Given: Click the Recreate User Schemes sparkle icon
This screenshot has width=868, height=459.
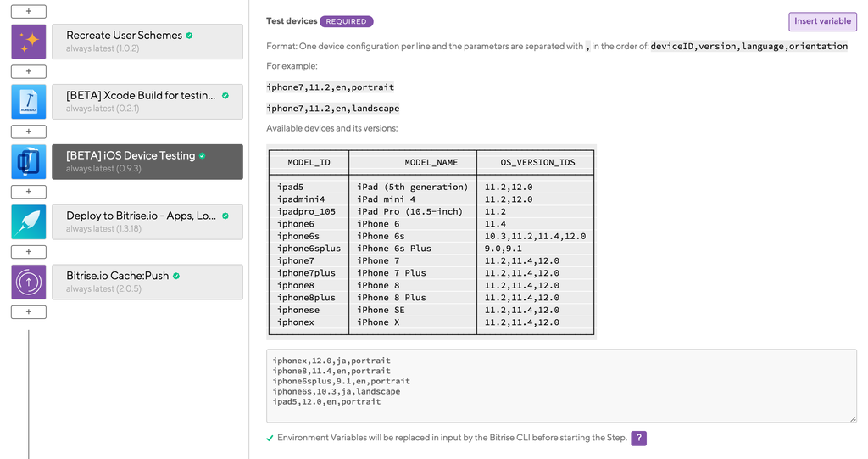Looking at the screenshot, I should coord(29,42).
